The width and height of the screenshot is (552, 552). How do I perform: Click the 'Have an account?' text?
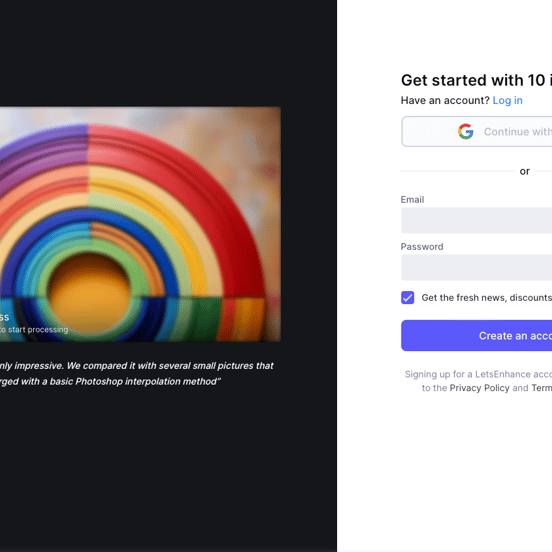(x=445, y=101)
